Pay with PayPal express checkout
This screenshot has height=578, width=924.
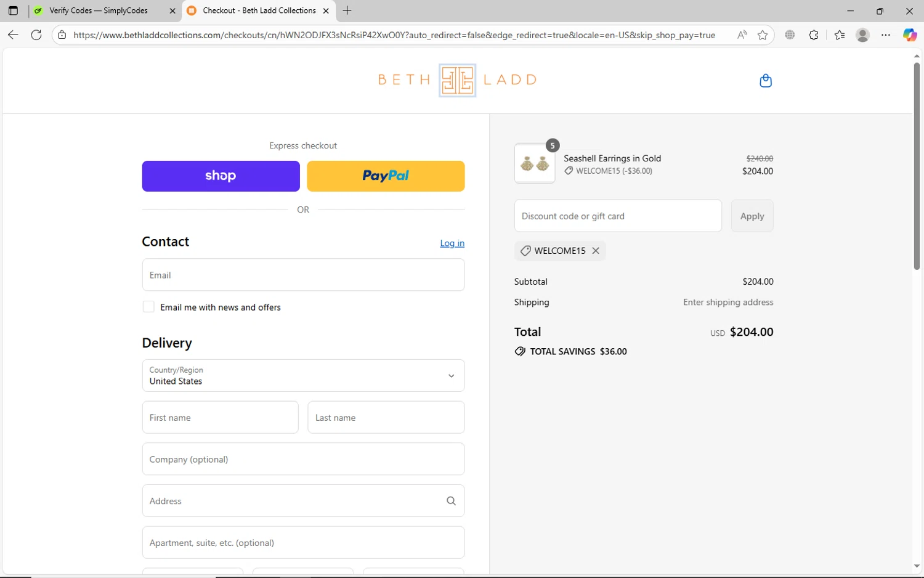tap(386, 176)
